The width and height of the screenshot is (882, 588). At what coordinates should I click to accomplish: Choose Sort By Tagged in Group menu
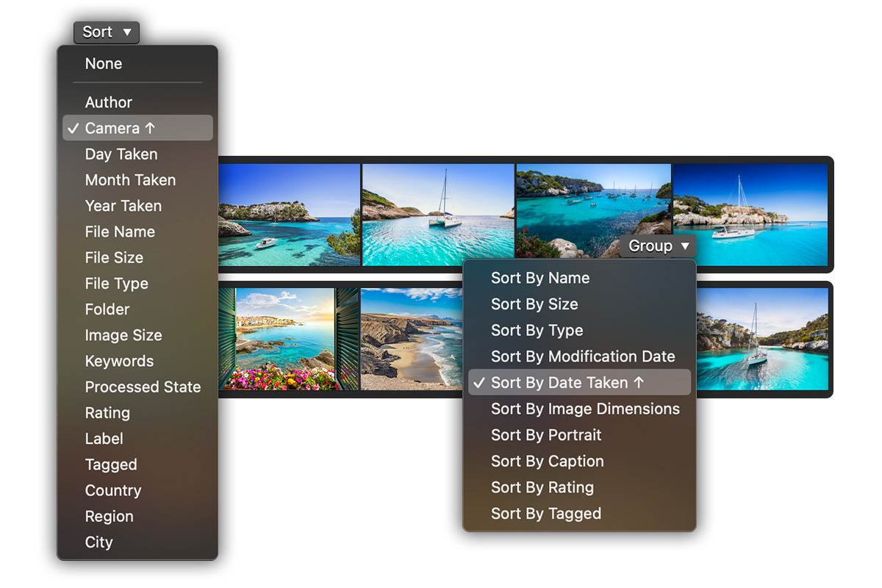click(579, 514)
